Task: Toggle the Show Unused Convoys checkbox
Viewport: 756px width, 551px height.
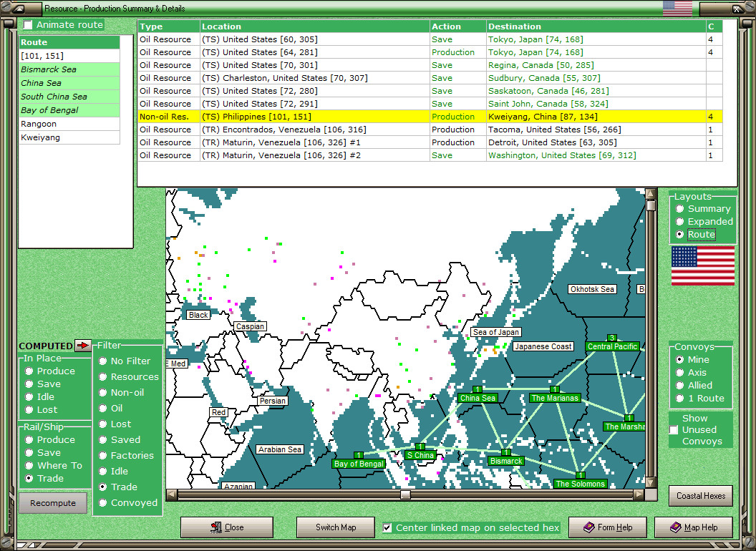Action: point(674,429)
